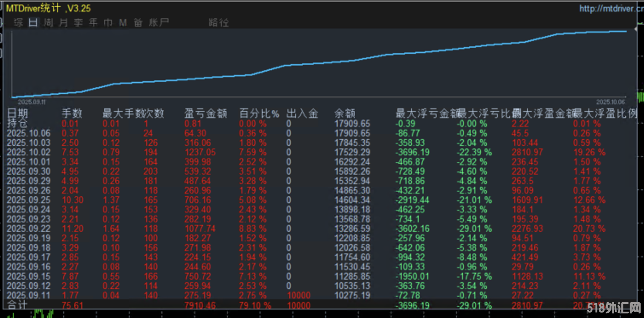Click the trade count 203
This screenshot has width=644, height=318.
[x=151, y=171]
